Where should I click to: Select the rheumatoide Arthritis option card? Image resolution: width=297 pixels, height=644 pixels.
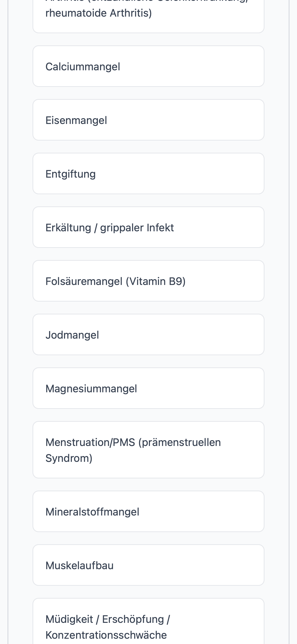(x=148, y=14)
